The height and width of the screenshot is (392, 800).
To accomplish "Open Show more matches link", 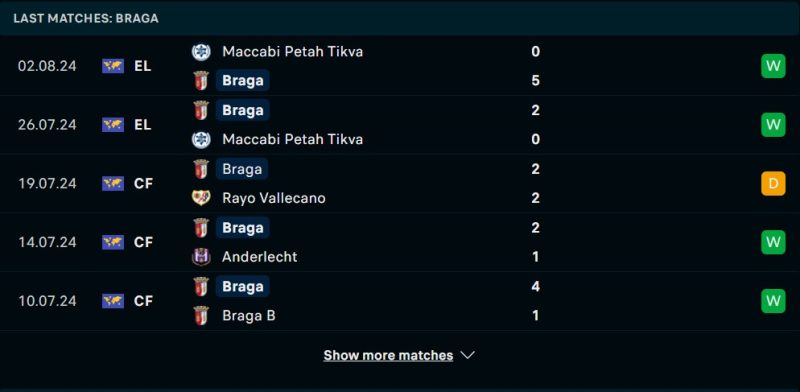I will [388, 355].
